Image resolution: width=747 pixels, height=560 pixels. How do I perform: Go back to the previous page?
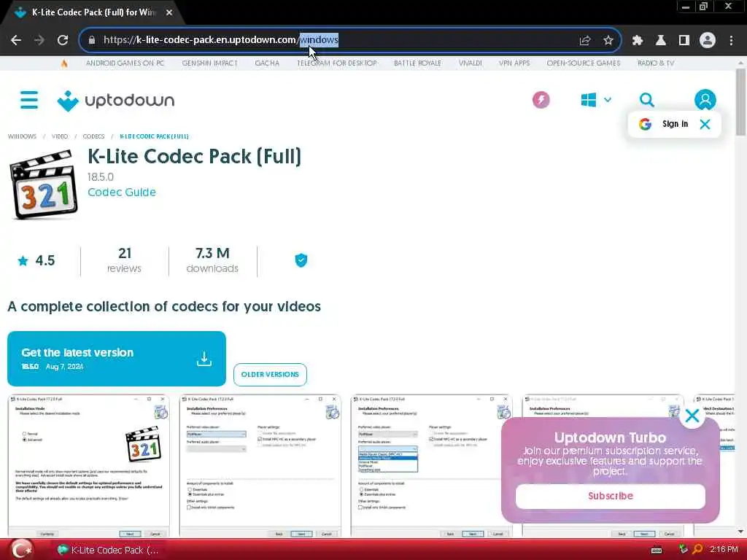coord(16,40)
